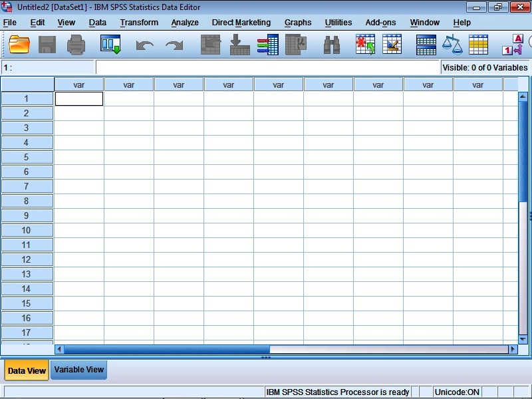This screenshot has height=399, width=532.
Task: Switch to the Variable View tab
Action: point(78,370)
